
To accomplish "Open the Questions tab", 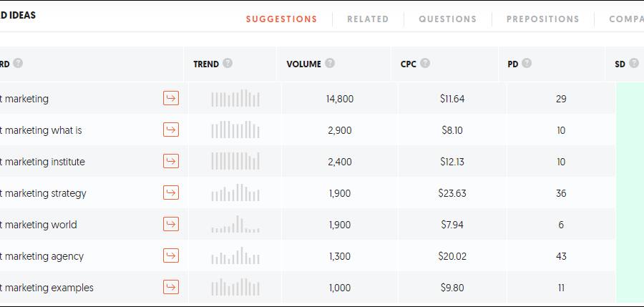I will coord(447,19).
